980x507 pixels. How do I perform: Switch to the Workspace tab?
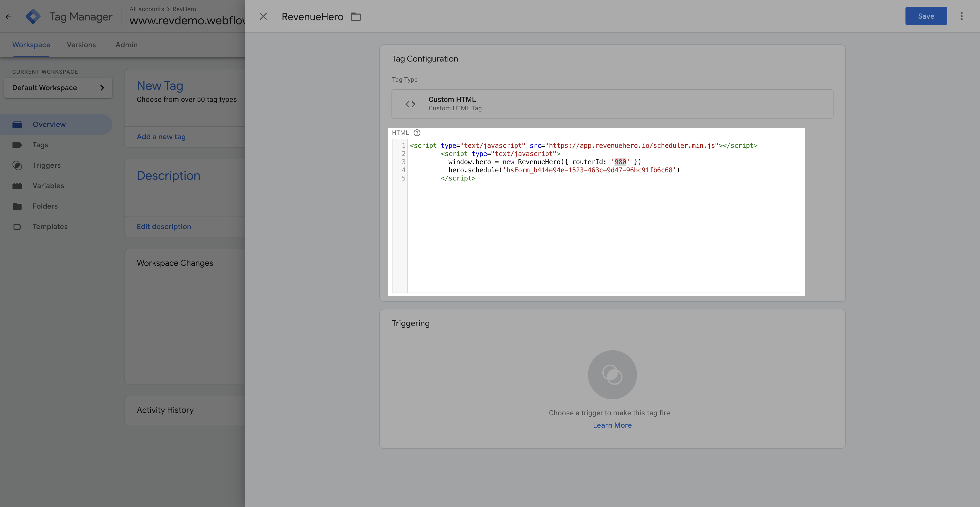pos(31,45)
